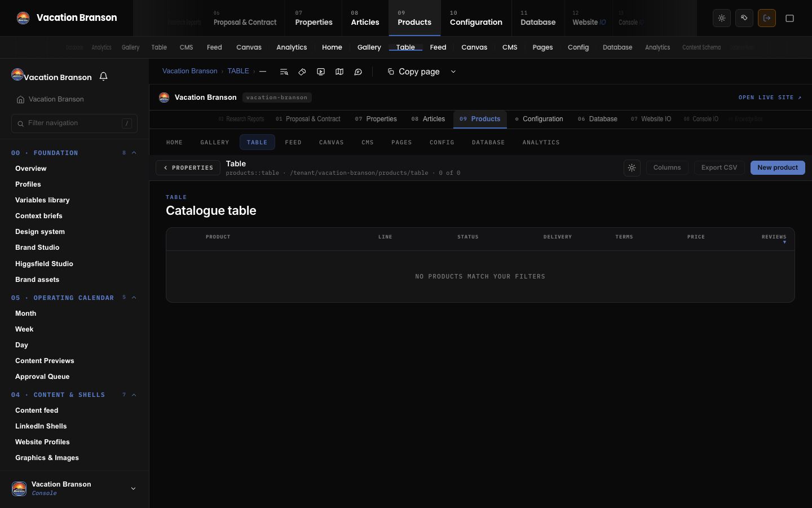Switch to 10 Configuration top tab
This screenshot has width=812, height=508.
pyautogui.click(x=476, y=18)
